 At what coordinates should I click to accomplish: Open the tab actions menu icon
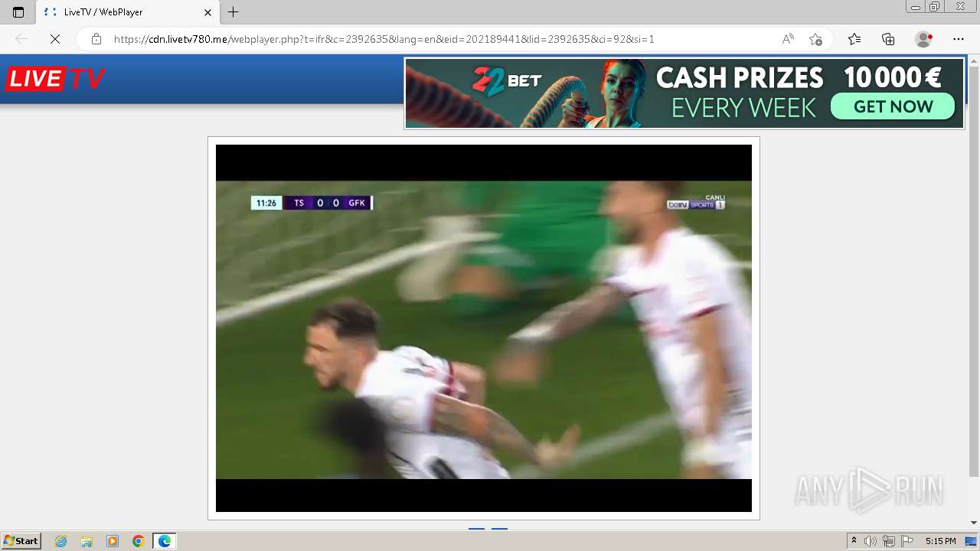coord(18,12)
